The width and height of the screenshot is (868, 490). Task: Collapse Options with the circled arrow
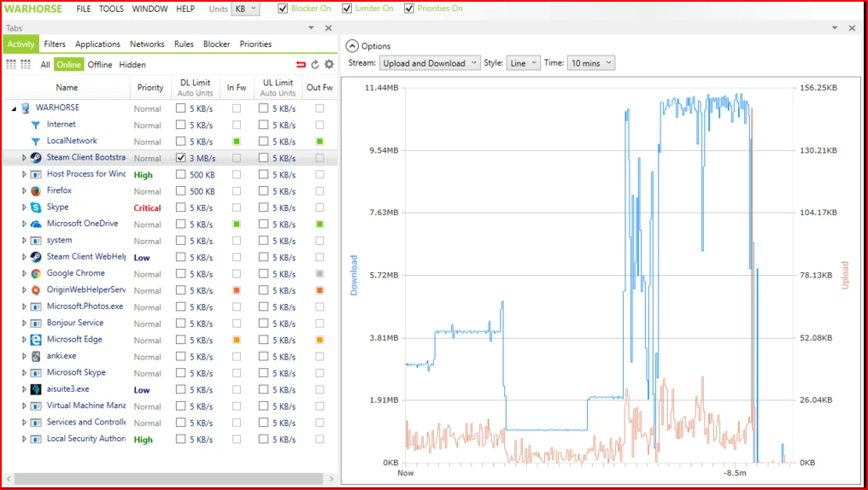(x=352, y=46)
